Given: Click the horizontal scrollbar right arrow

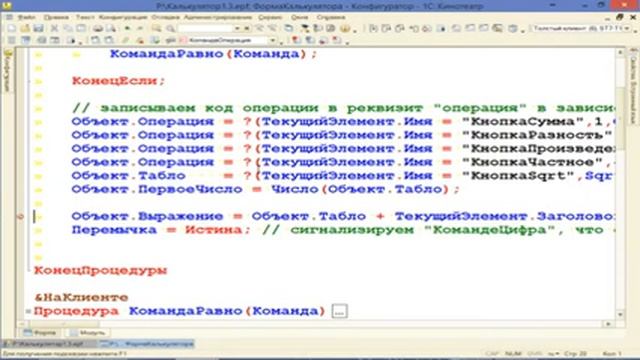Looking at the screenshot, I should coord(609,324).
